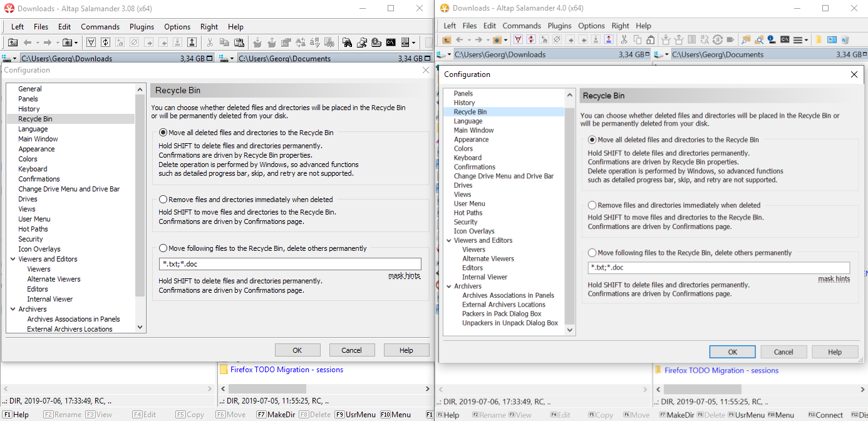Click the parent directory icon in Salamander 4.0 toolbar
The image size is (868, 421).
tap(445, 39)
